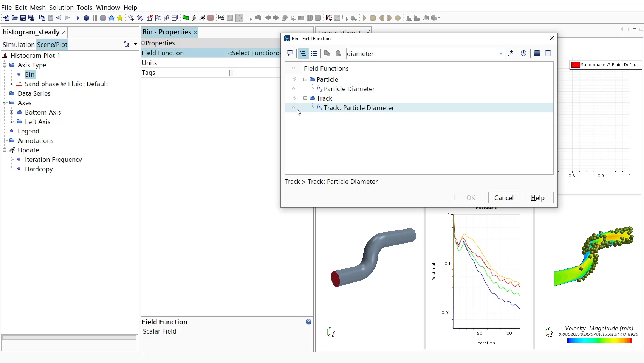Open the Tools menu

[84, 7]
